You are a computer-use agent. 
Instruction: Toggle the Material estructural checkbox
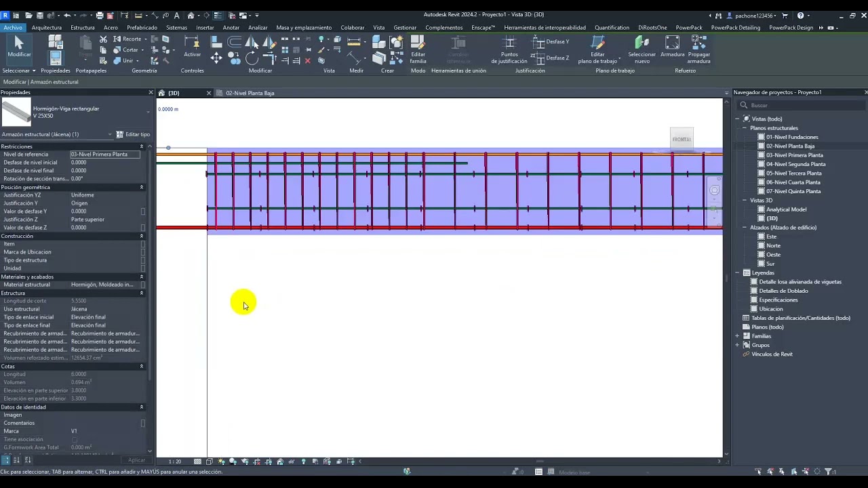(x=142, y=285)
